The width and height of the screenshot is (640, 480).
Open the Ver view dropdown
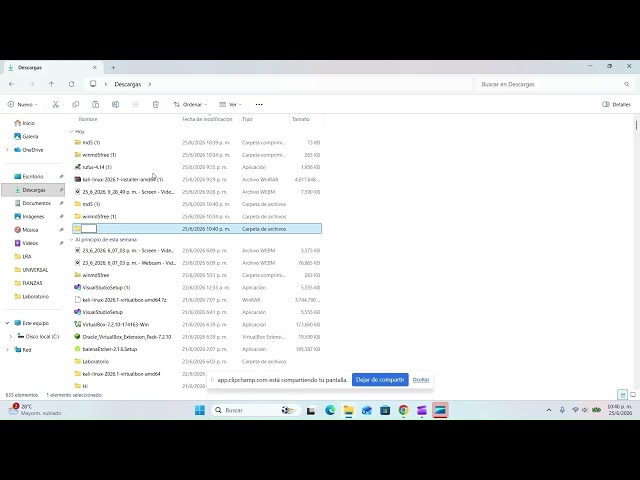click(230, 104)
